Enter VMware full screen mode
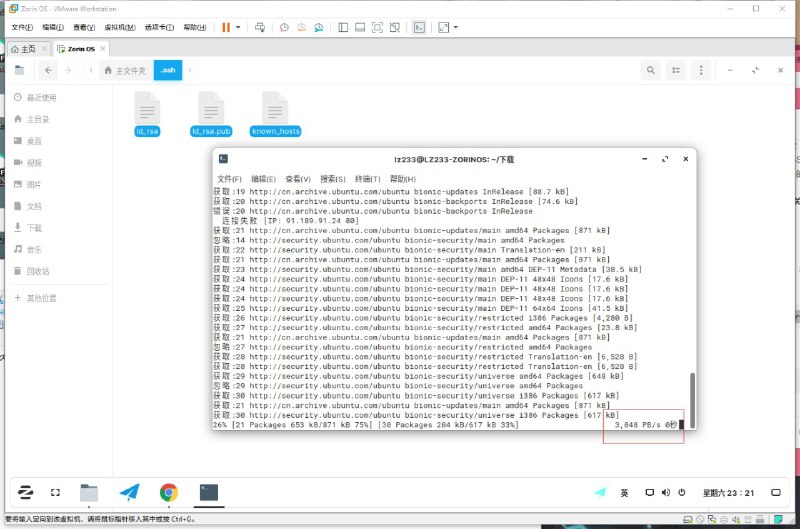This screenshot has height=529, width=800. 377,28
